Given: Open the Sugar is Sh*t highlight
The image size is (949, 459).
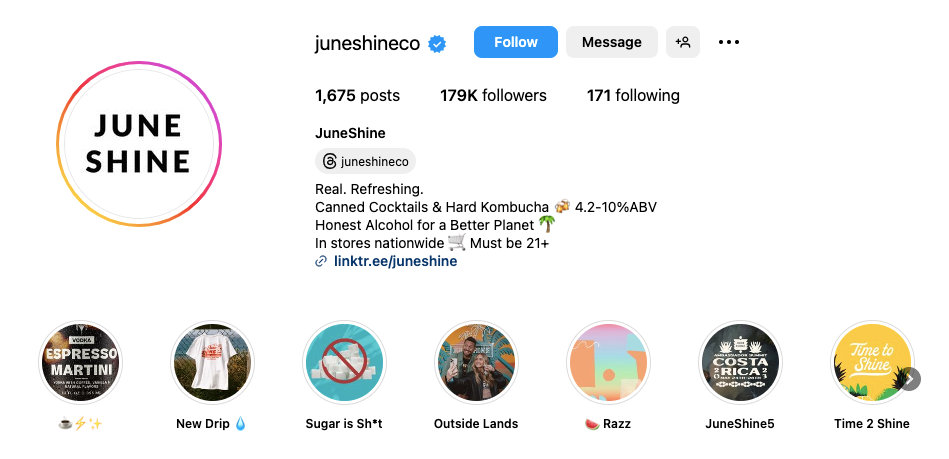Looking at the screenshot, I should (344, 363).
